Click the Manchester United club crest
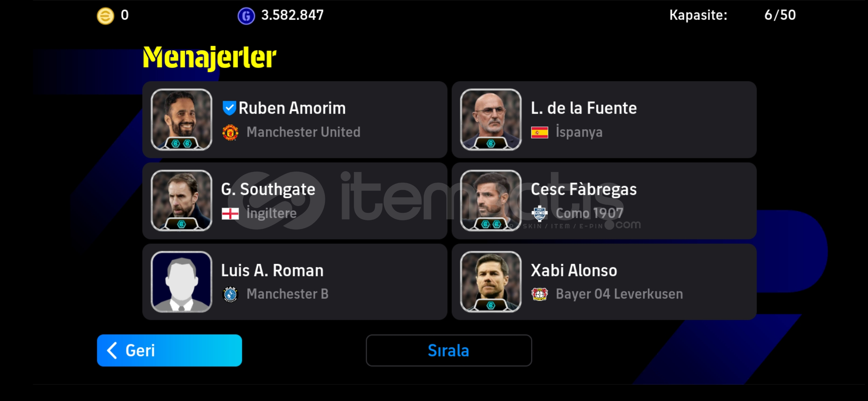This screenshot has height=401, width=868. point(230,132)
